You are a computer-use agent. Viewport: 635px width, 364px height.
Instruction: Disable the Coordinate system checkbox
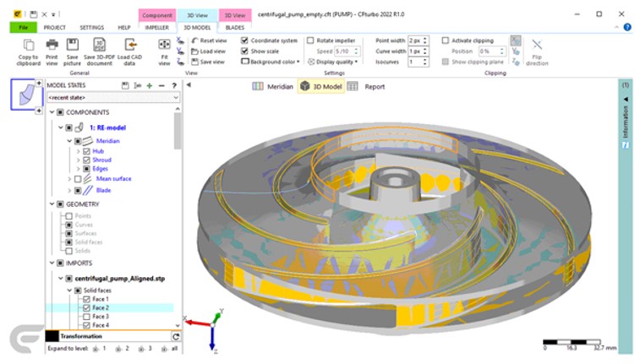[245, 41]
